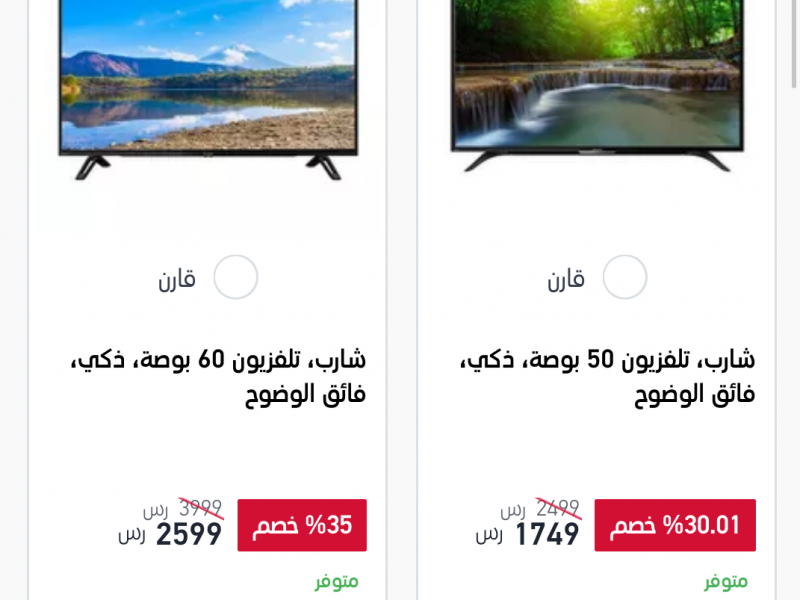The image size is (800, 600).
Task: Click the متوفر status under the 50-inch TV
Action: coord(726,582)
